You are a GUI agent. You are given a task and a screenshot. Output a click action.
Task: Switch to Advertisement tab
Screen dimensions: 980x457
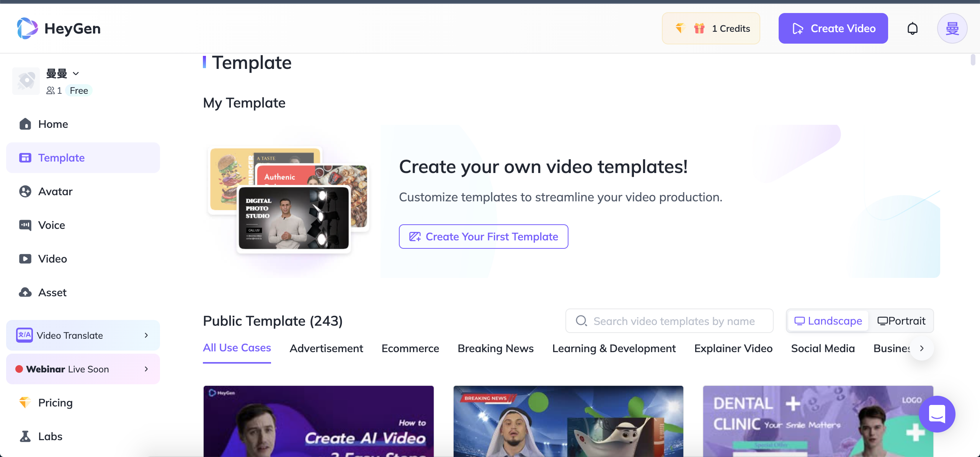tap(326, 348)
